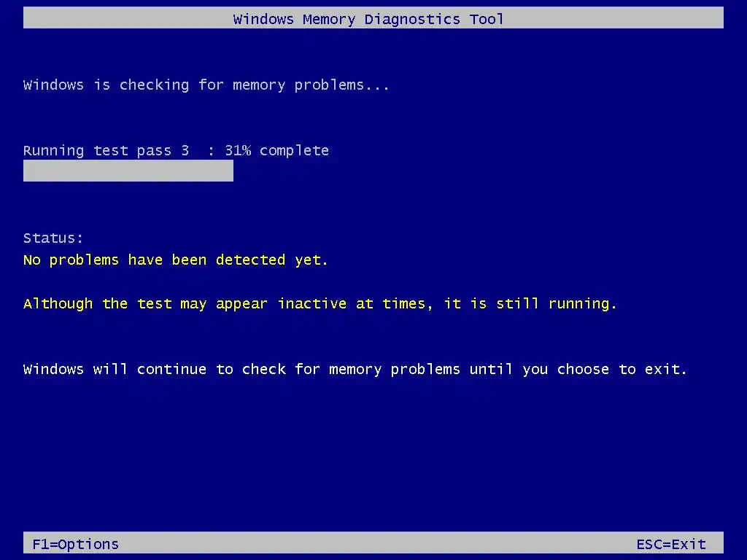This screenshot has height=560, width=747.
Task: Click the still running phrase
Action: click(557, 304)
